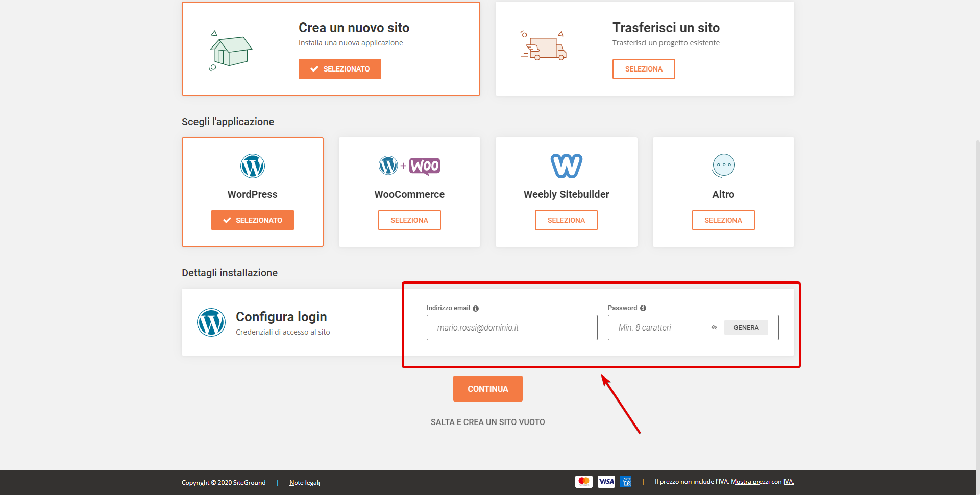The height and width of the screenshot is (495, 980).
Task: Toggle password visibility eye icon
Action: [x=714, y=327]
